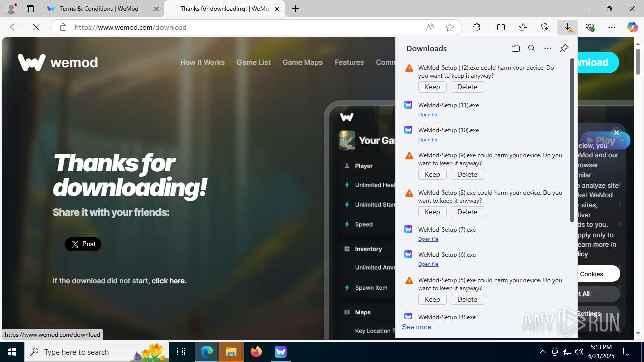The height and width of the screenshot is (362, 644).
Task: Open taskbar clock 5:13 PM
Action: coord(601,352)
